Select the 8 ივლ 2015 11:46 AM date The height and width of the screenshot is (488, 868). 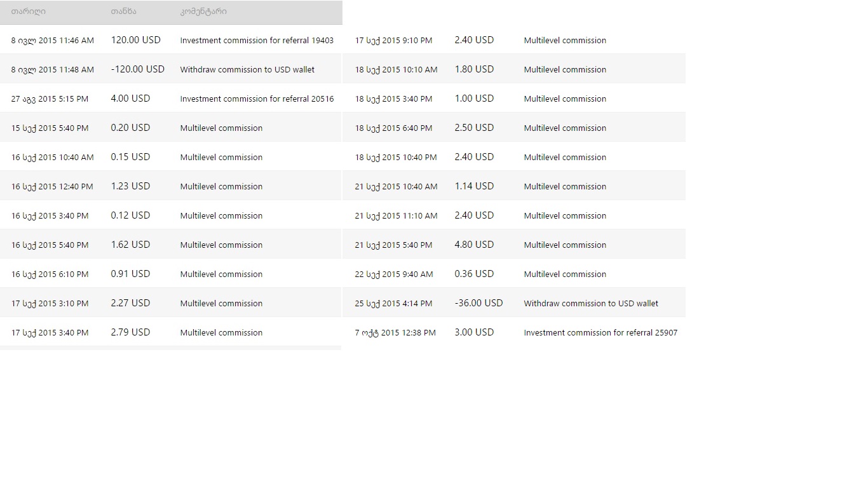point(52,40)
